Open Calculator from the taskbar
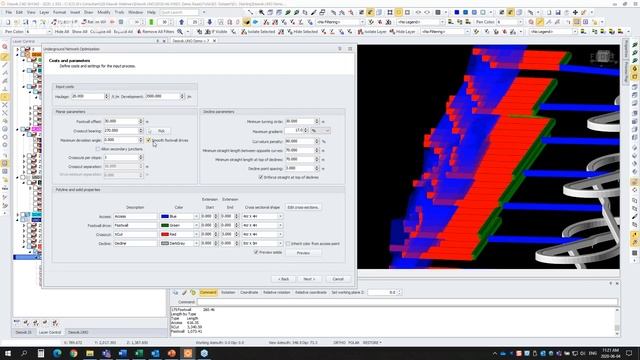Image resolution: width=640 pixels, height=360 pixels. point(41,353)
